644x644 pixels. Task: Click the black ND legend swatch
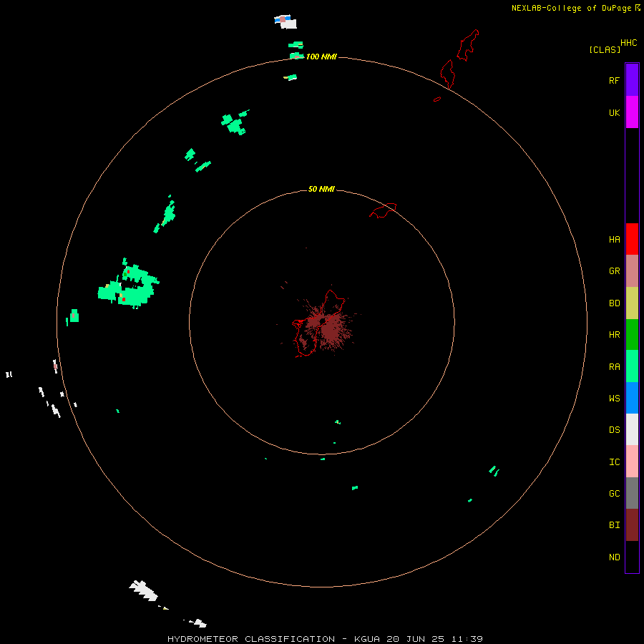(632, 557)
